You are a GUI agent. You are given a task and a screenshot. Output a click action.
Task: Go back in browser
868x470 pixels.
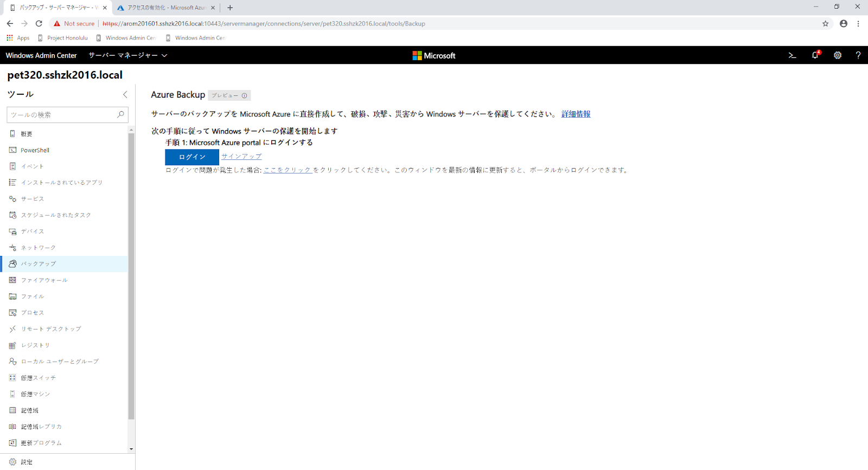tap(10, 23)
